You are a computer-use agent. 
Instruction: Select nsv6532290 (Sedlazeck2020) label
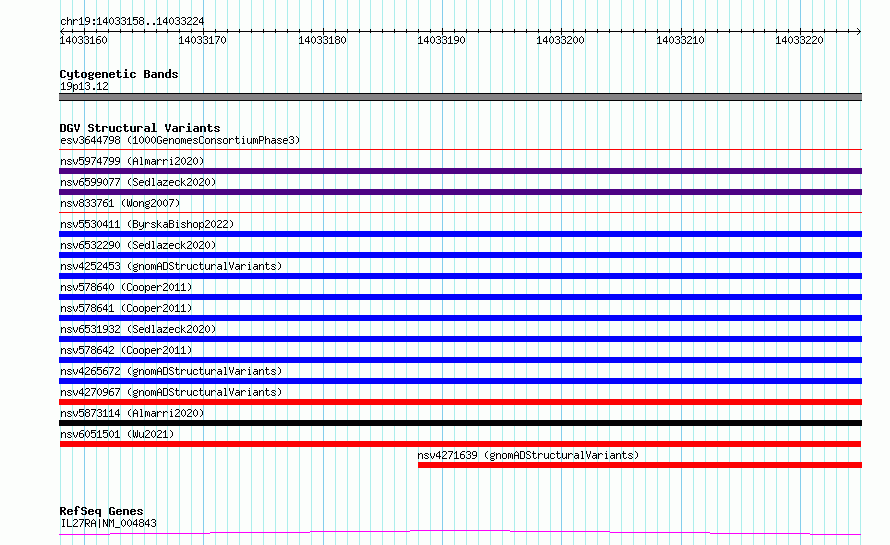tap(138, 245)
